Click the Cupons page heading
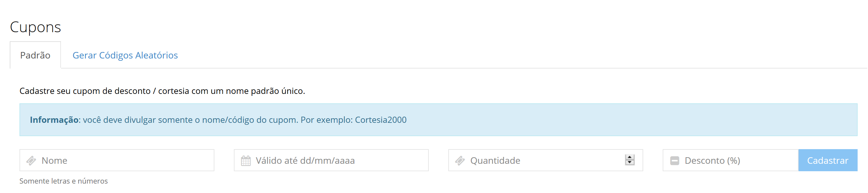The image size is (868, 193). (x=35, y=27)
